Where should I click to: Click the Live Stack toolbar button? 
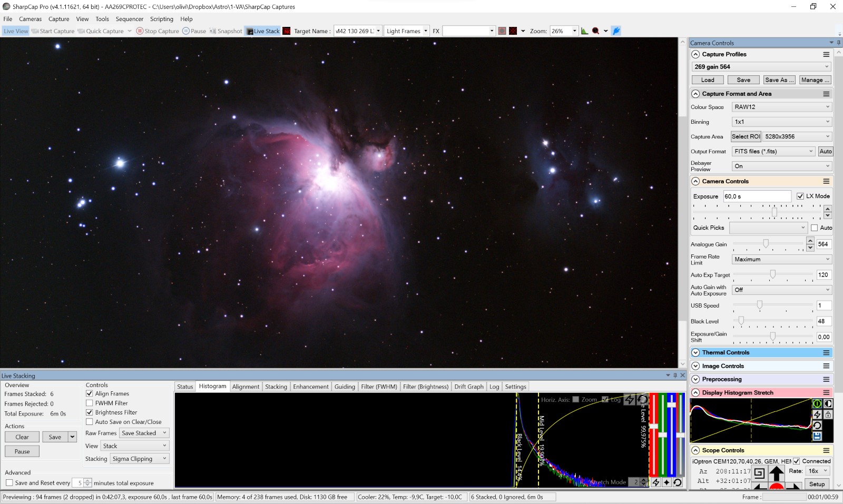[x=263, y=31]
